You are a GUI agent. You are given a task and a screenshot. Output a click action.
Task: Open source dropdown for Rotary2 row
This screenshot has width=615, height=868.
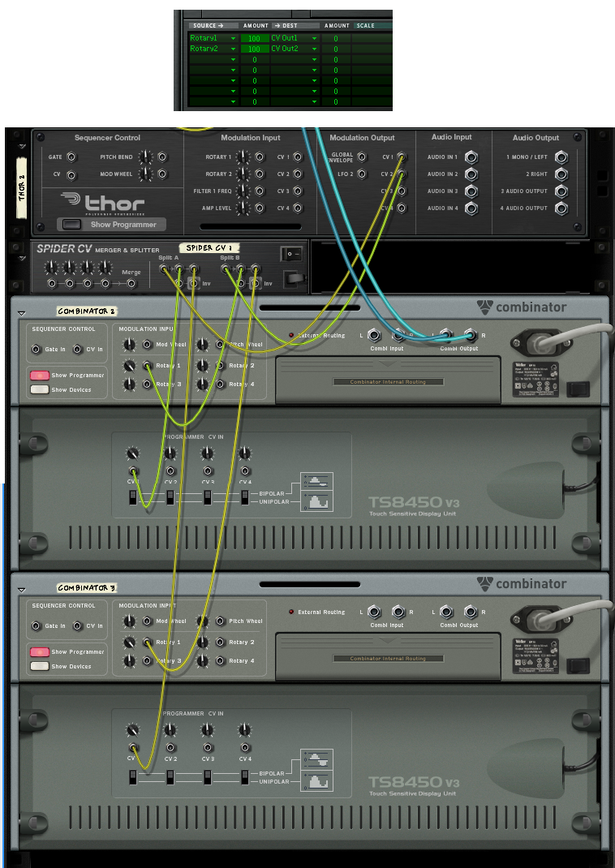[x=233, y=49]
